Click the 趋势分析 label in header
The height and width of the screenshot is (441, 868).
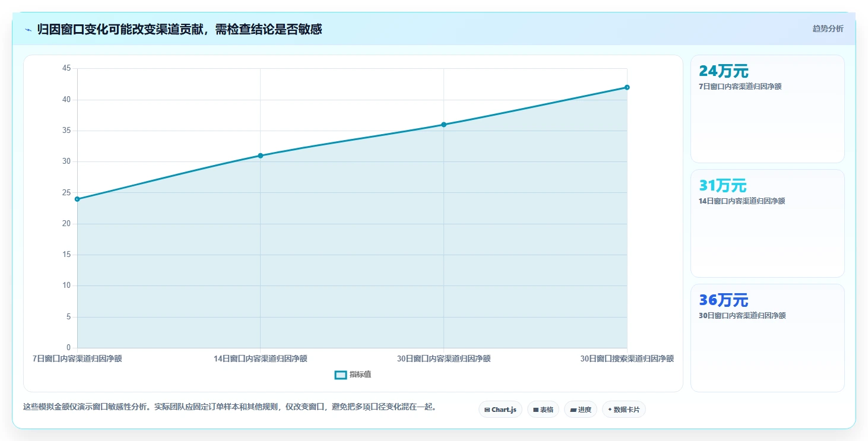pos(828,28)
